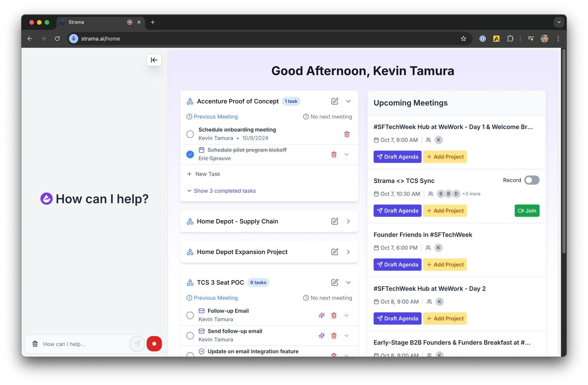588x385 pixels.
Task: Collapse the TCS 3 Seat POC section
Action: coord(348,283)
